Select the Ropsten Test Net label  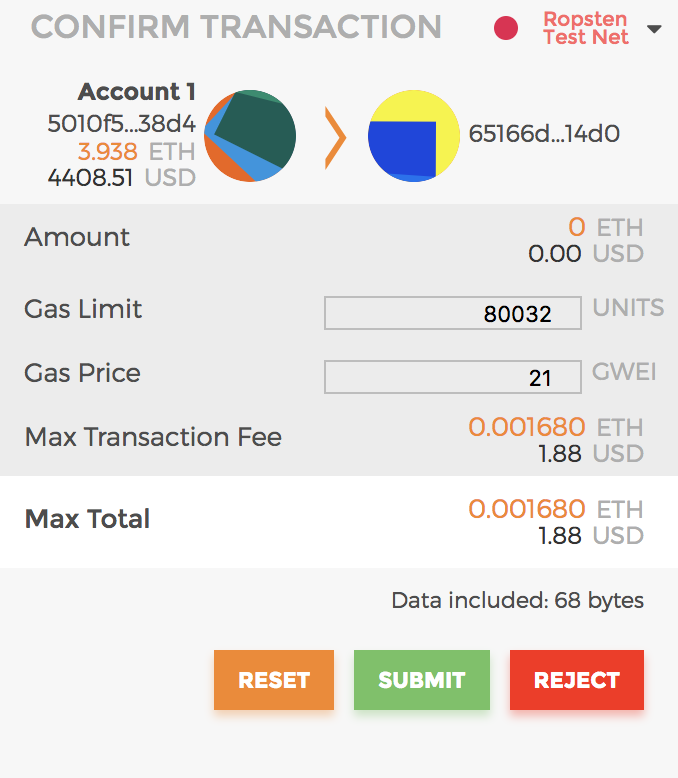coord(586,28)
